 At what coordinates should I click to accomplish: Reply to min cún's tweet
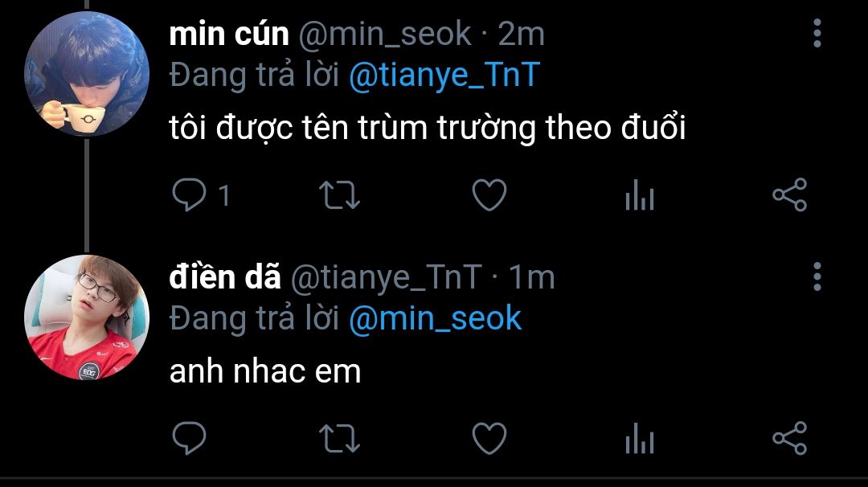190,195
